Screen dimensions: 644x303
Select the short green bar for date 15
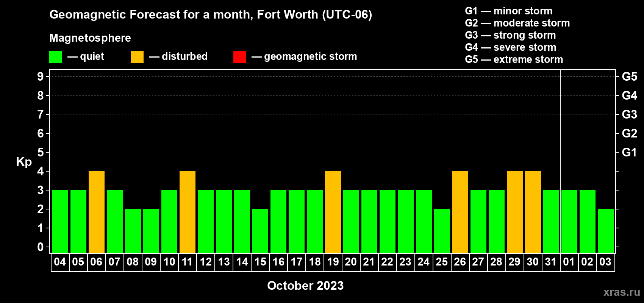(x=260, y=231)
